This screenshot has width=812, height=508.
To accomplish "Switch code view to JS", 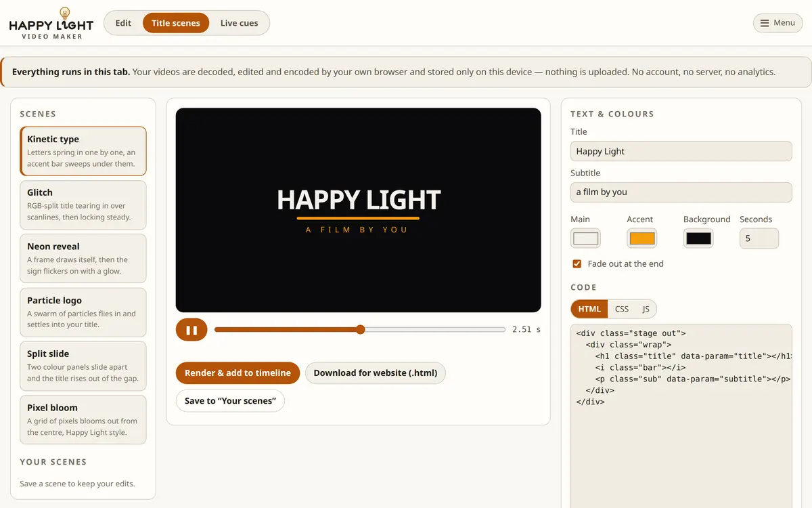I will [646, 309].
